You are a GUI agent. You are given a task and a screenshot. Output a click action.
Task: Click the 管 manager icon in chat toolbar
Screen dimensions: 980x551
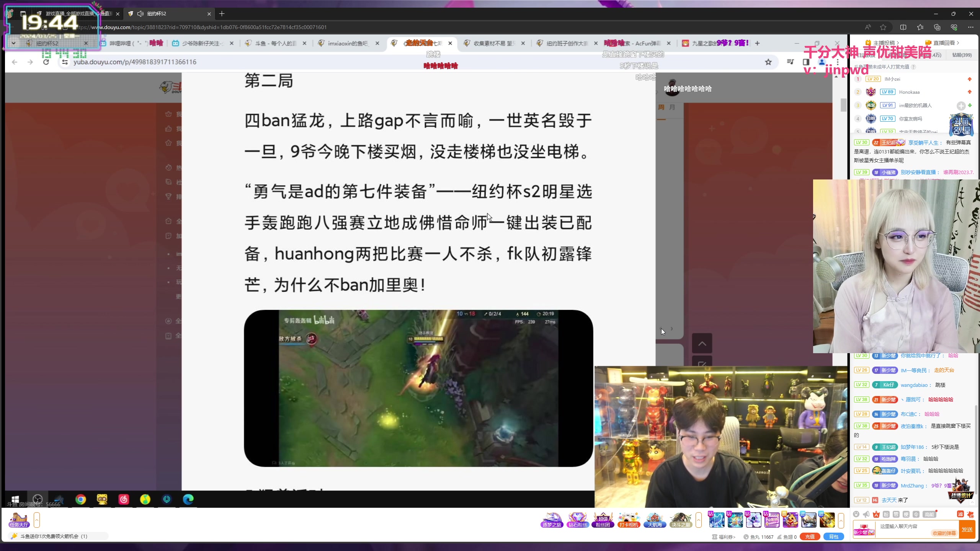tap(896, 514)
